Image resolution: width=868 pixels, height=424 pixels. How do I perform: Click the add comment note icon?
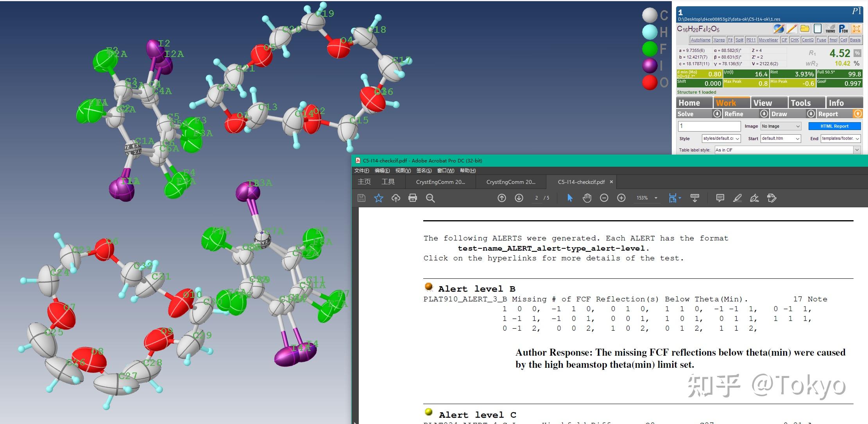click(720, 198)
